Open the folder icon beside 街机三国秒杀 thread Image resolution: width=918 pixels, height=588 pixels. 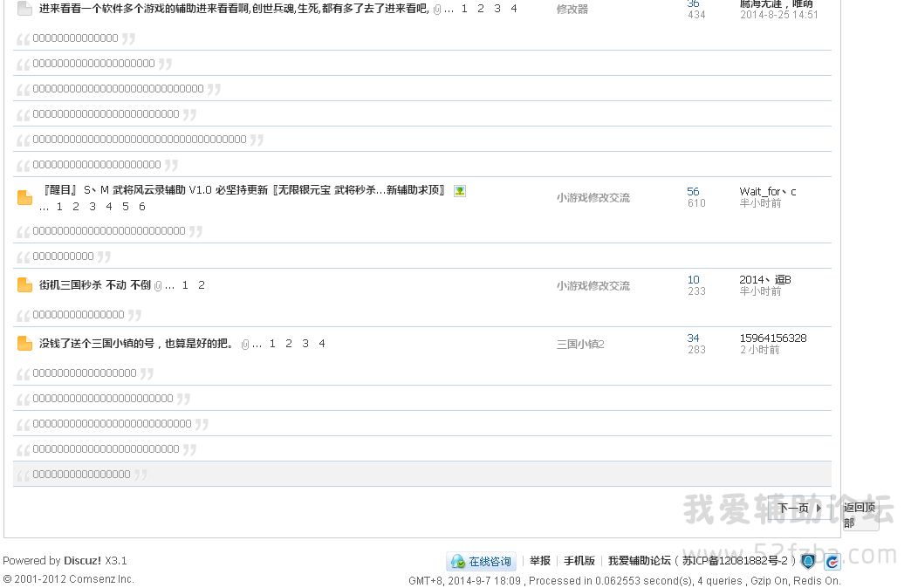[x=24, y=285]
